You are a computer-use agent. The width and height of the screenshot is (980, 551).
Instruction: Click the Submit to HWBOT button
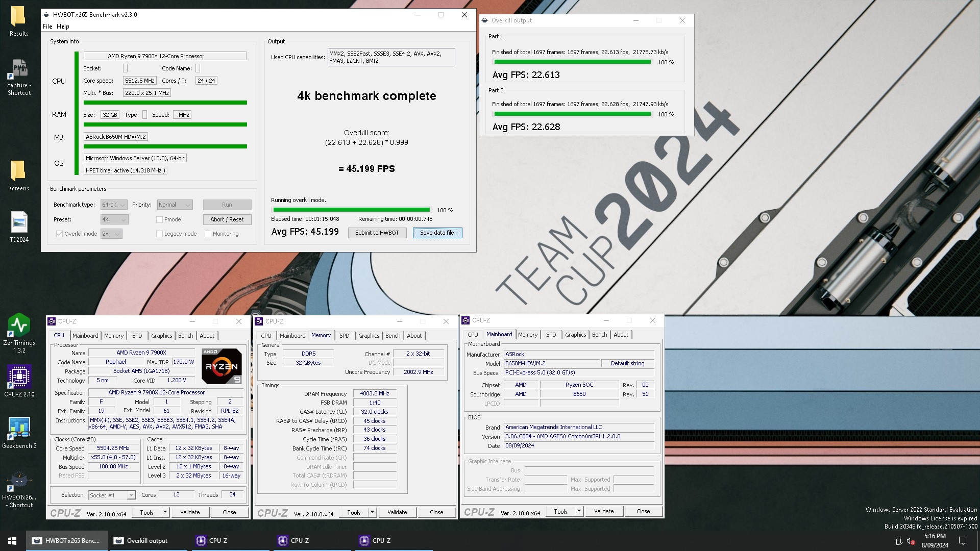(x=377, y=233)
